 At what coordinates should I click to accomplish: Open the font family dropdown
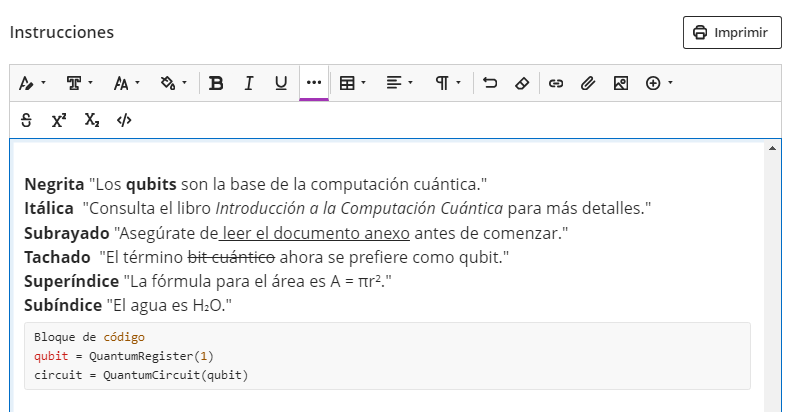pos(79,83)
